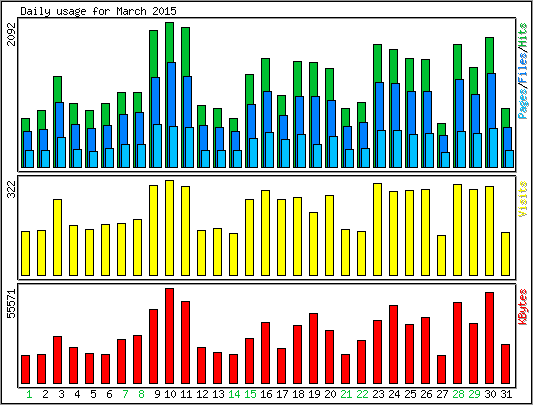Click the red KBytes bar for day 24
533x405 pixels.
394,344
